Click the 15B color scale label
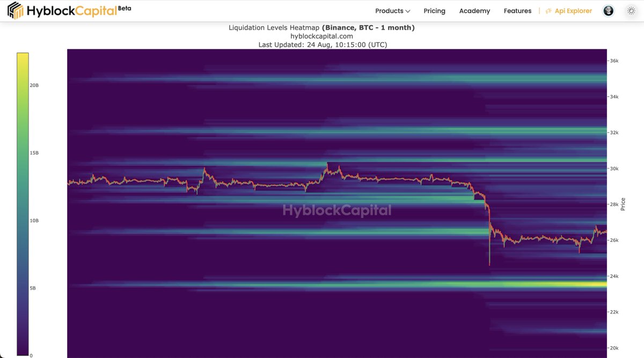The image size is (644, 358). (34, 153)
